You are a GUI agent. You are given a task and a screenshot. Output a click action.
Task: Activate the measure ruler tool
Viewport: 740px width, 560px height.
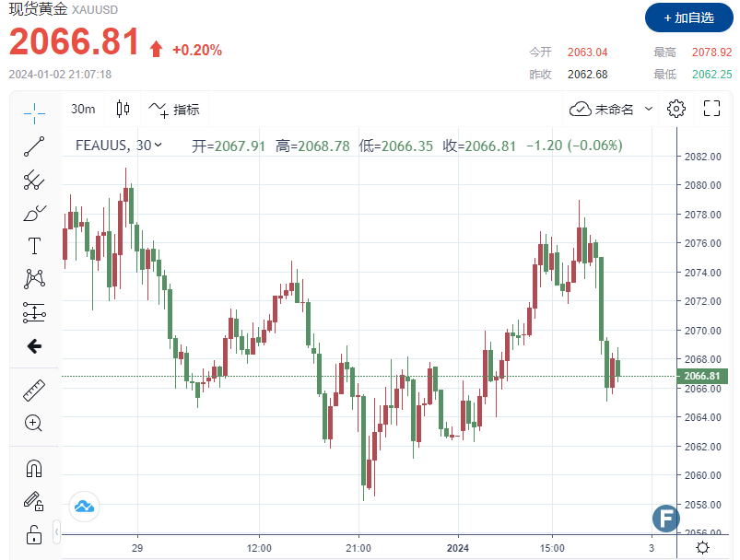coord(33,388)
